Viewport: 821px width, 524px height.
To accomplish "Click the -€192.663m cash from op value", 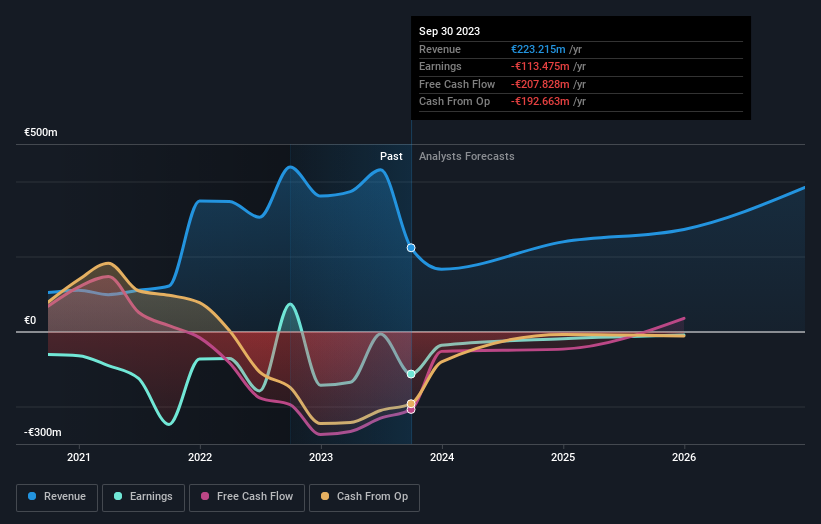I will (x=540, y=102).
